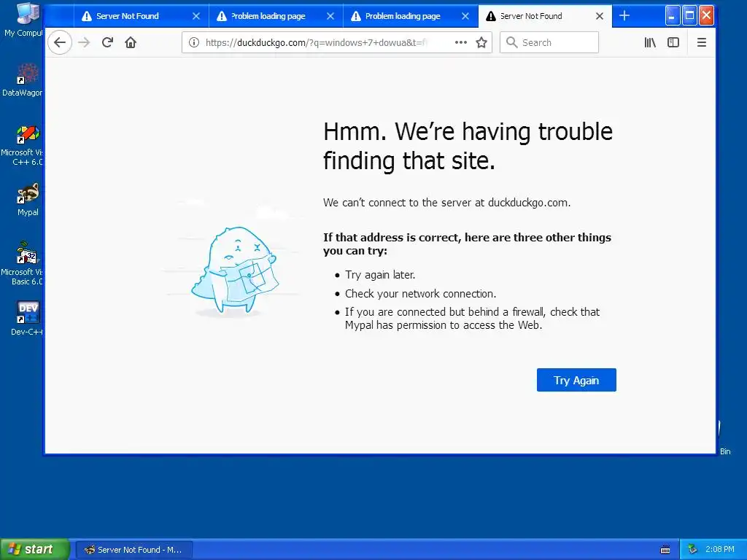Viewport: 747px width, 560px height.
Task: Select Microsoft Visual C++ 6.0 desktop icon
Action: tap(23, 145)
